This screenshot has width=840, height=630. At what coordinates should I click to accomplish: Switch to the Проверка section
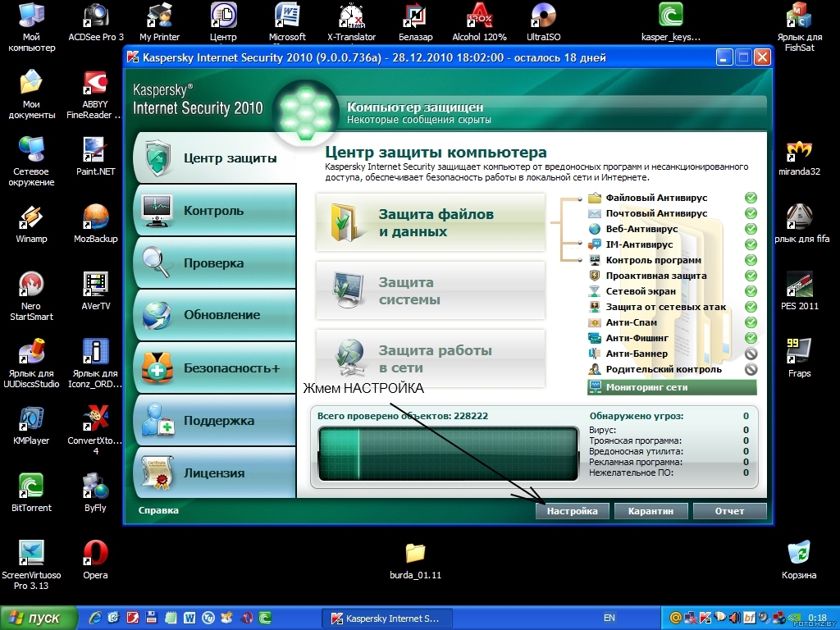pyautogui.click(x=214, y=263)
